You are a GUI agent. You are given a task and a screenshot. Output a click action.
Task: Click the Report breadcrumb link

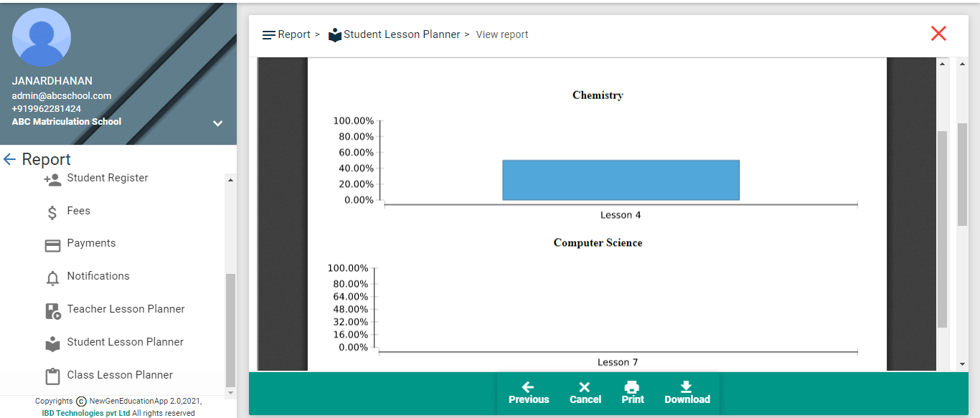(x=294, y=34)
